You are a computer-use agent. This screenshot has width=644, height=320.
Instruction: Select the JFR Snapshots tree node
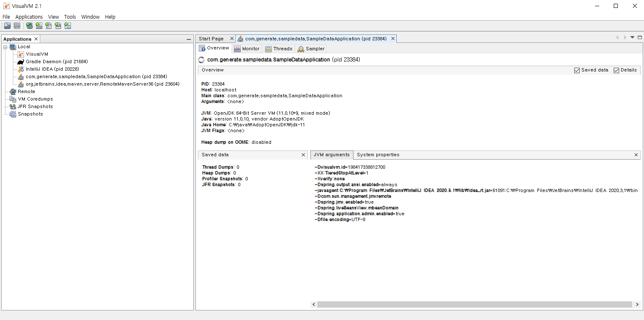click(35, 106)
